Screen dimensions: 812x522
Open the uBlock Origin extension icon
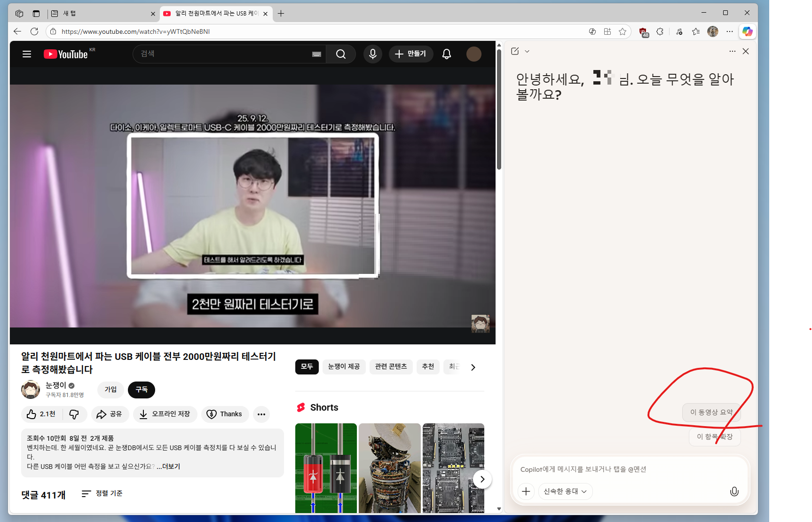[643, 32]
